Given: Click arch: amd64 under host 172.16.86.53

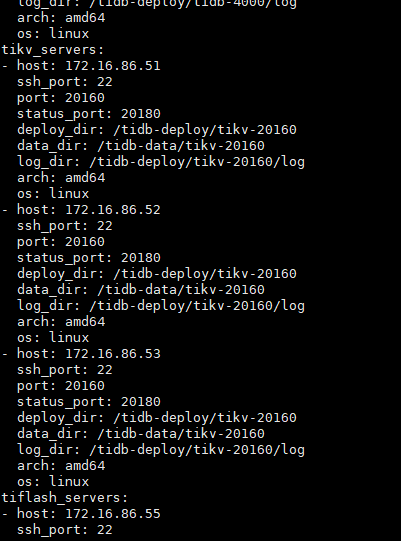Looking at the screenshot, I should 61,465.
